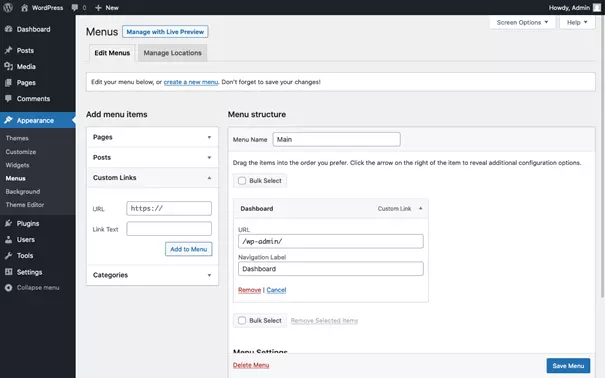Focus the Menu Name input field
This screenshot has height=378, width=605.
point(336,139)
